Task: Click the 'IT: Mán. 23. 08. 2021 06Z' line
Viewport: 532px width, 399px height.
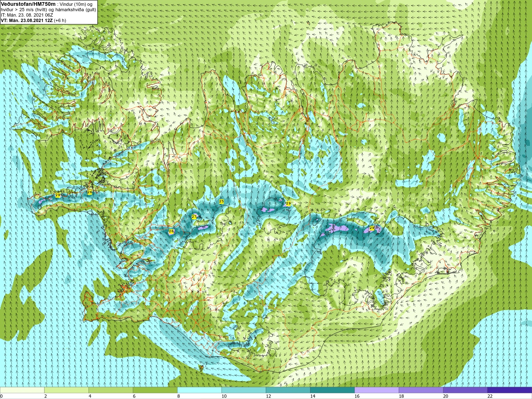Action: pos(27,15)
